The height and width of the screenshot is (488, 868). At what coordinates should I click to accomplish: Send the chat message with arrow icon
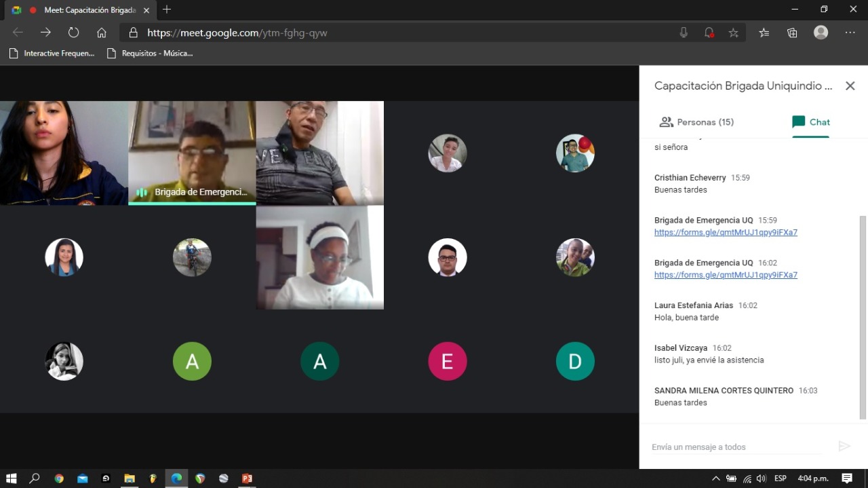[x=844, y=446]
